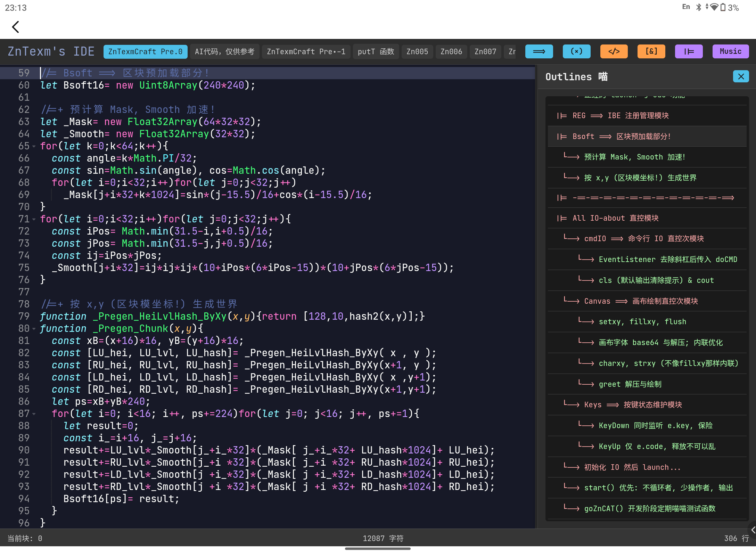Tap the En input language indicator

pyautogui.click(x=686, y=7)
